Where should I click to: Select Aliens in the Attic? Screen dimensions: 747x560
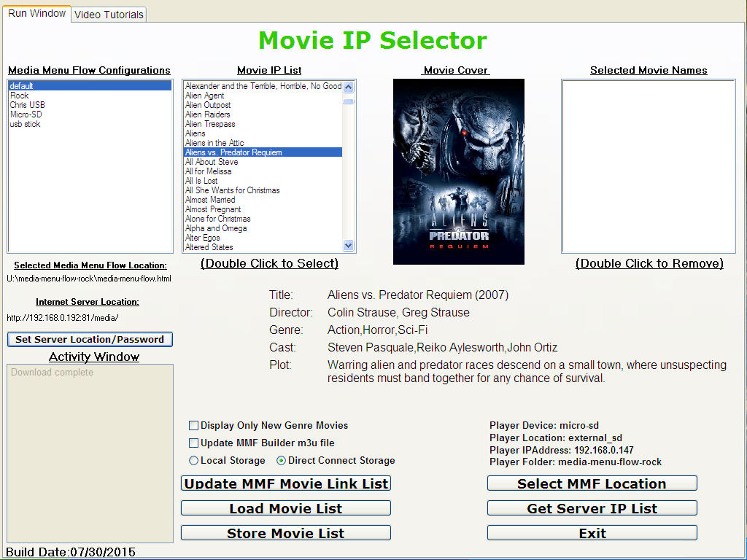tap(263, 143)
